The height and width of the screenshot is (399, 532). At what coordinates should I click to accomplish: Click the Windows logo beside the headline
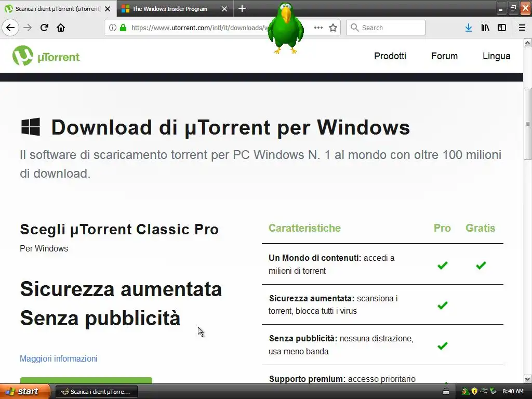(x=31, y=127)
